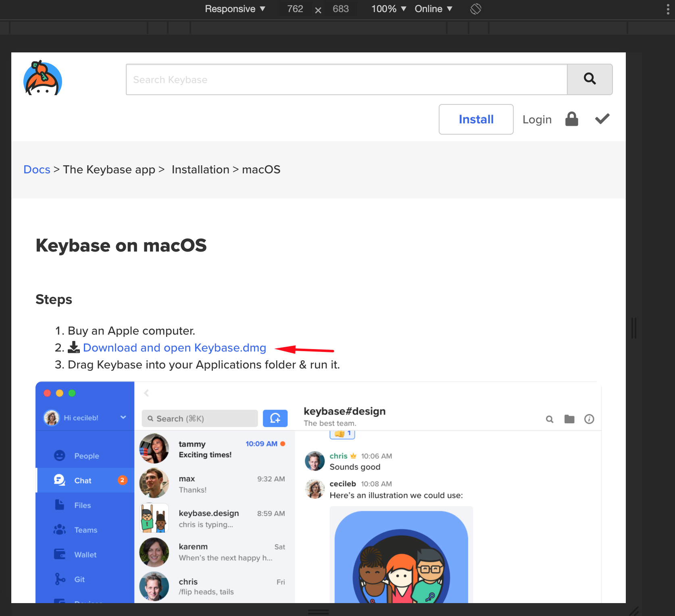This screenshot has height=616, width=675.
Task: Click the Login link
Action: [537, 119]
